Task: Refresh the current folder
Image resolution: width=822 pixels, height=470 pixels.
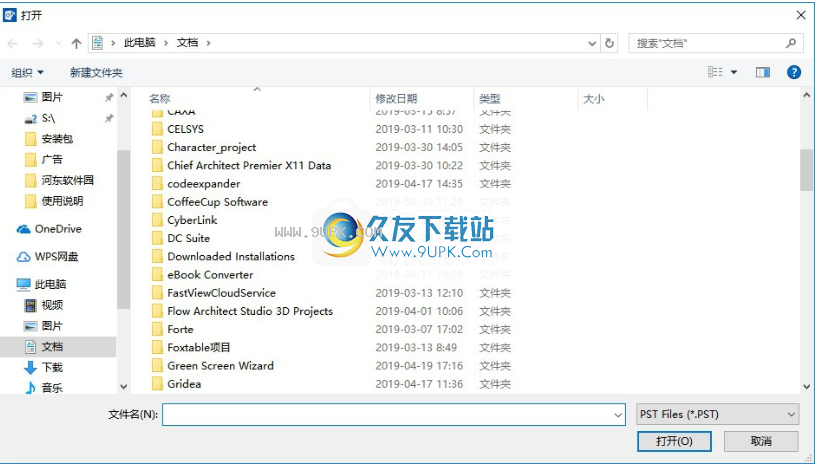Action: click(609, 43)
